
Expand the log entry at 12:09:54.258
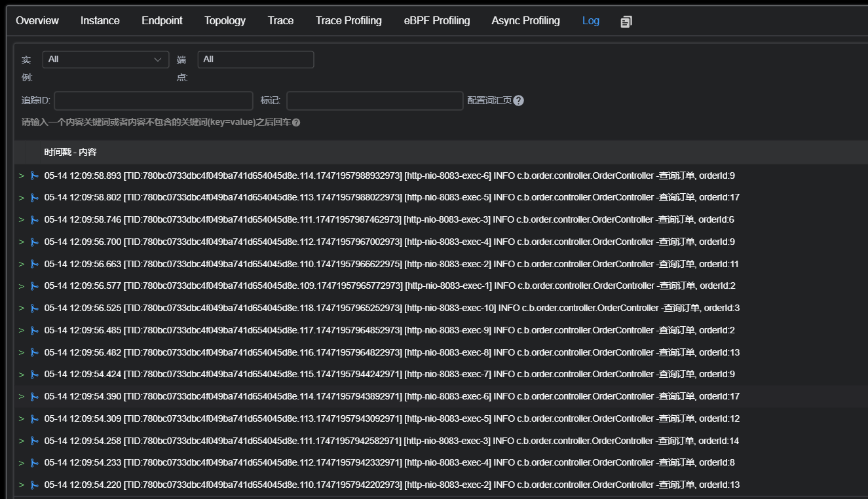(x=22, y=441)
